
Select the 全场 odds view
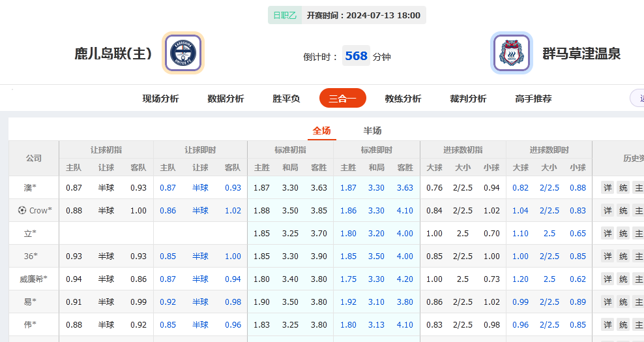click(x=322, y=131)
